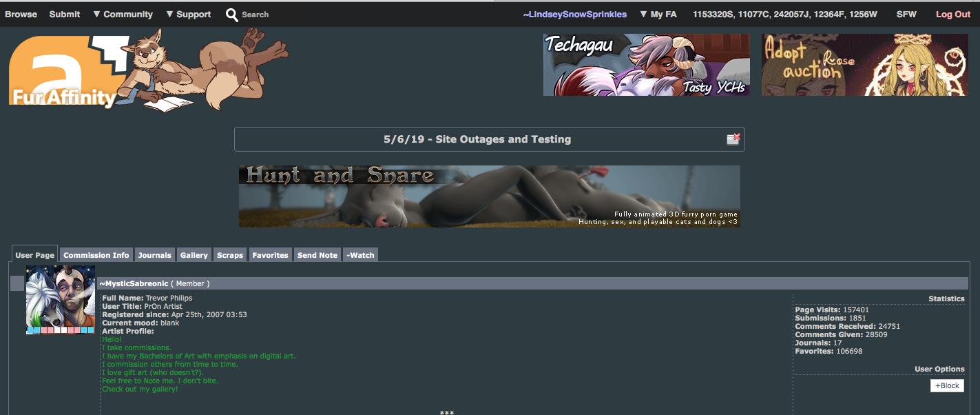Image resolution: width=980 pixels, height=415 pixels.
Task: Expand the Community dropdown menu
Action: pyautogui.click(x=123, y=14)
